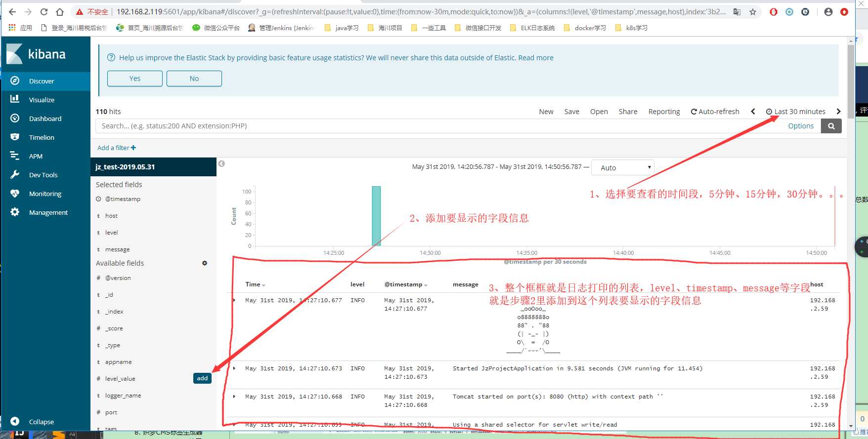Expand the 14:27:10.668 log row
Image resolution: width=868 pixels, height=439 pixels.
click(234, 397)
